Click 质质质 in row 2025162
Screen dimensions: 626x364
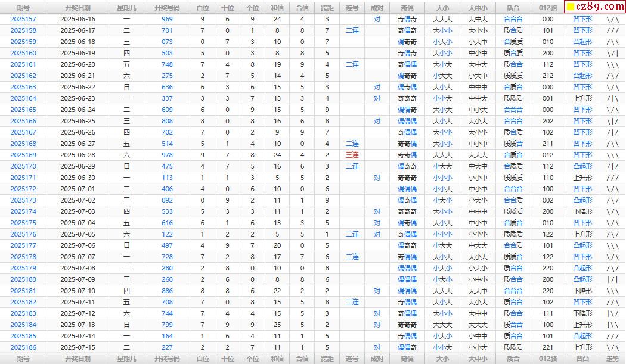click(513, 76)
